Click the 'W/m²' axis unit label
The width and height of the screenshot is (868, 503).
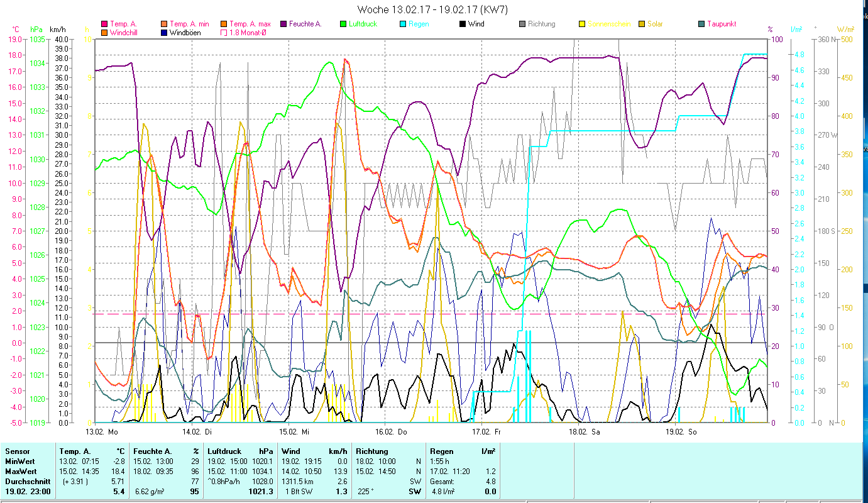[x=845, y=29]
